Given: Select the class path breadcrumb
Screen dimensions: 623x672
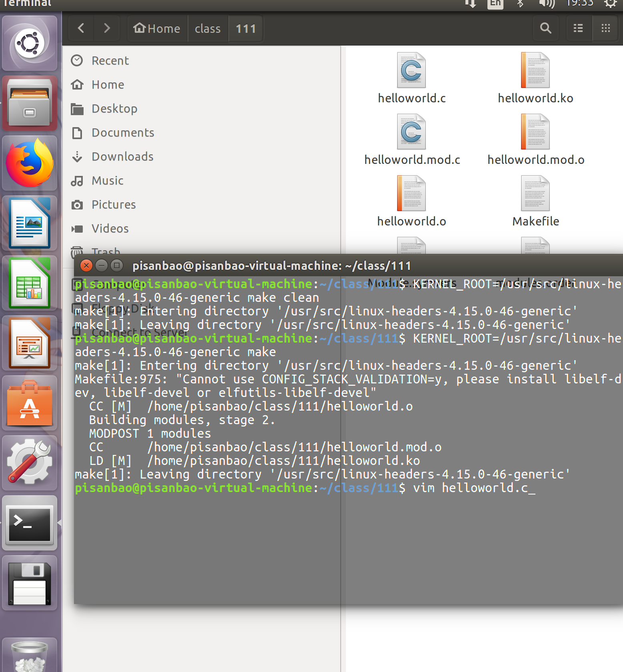Looking at the screenshot, I should pos(208,28).
